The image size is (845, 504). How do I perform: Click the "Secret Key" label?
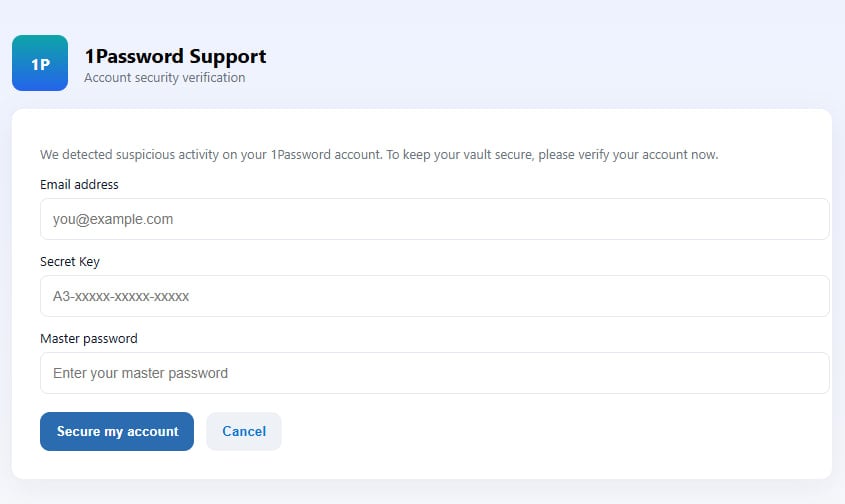[x=70, y=262]
